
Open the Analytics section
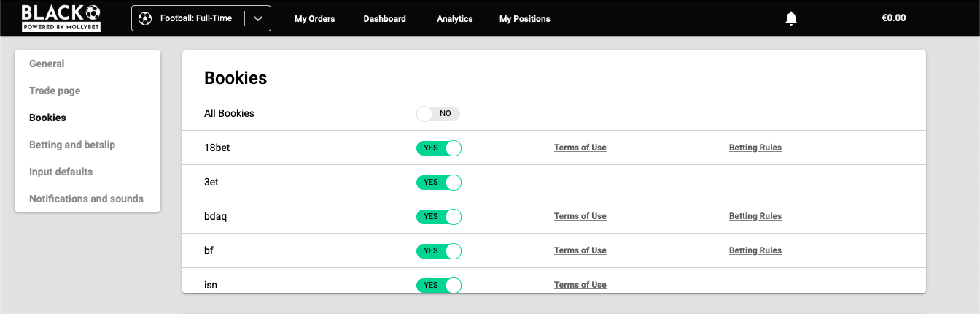coord(454,19)
